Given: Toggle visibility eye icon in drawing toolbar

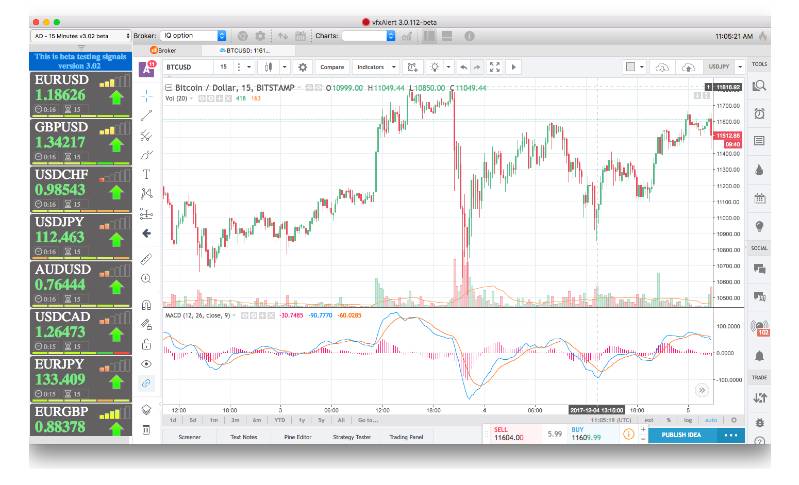Looking at the screenshot, I should pos(147,363).
